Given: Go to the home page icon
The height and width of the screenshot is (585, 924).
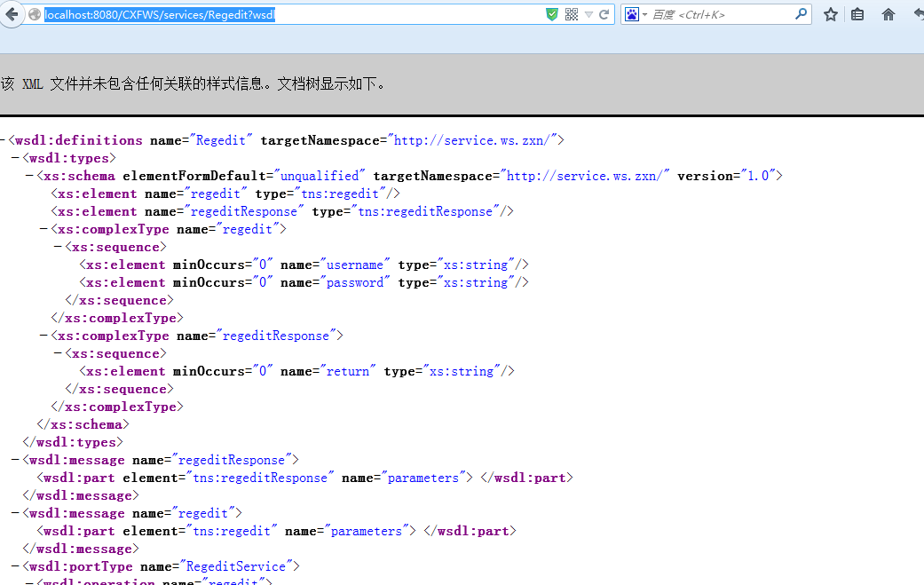Looking at the screenshot, I should click(x=888, y=15).
